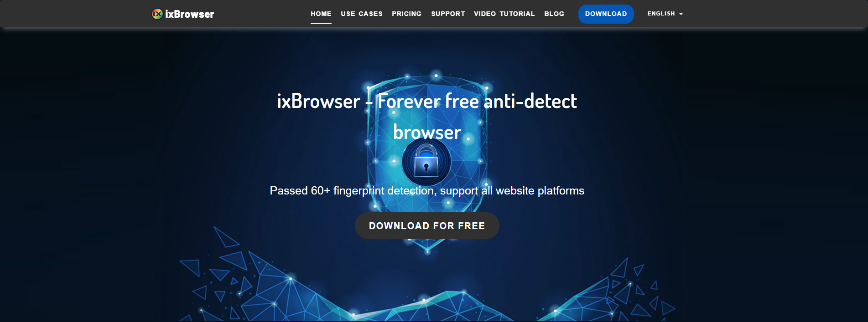Viewport: 868px width, 322px height.
Task: Click the hero headline about anti-detect browser
Action: pyautogui.click(x=427, y=117)
